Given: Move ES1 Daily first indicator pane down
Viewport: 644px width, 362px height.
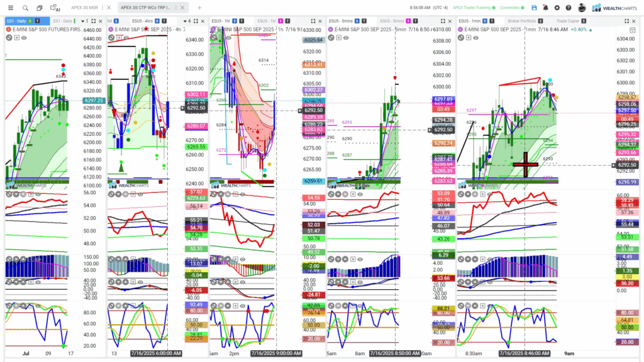Looking at the screenshot, I should tap(16, 194).
